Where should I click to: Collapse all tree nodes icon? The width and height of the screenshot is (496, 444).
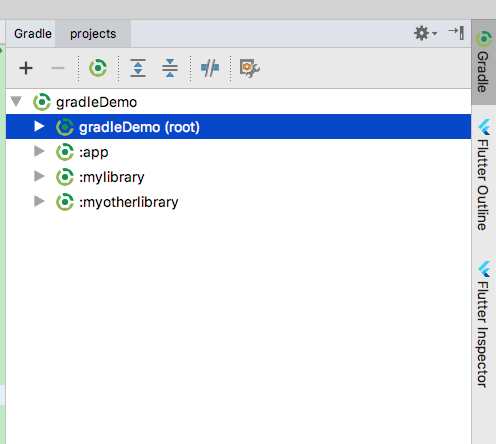pos(170,68)
